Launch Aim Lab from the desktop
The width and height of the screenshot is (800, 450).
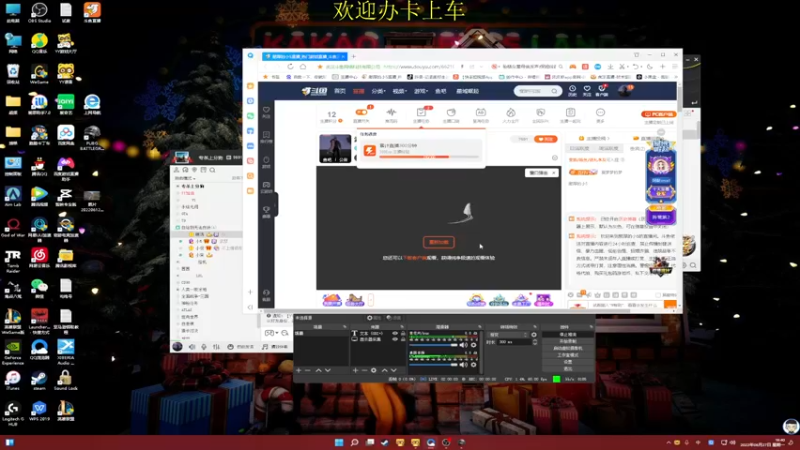13,197
